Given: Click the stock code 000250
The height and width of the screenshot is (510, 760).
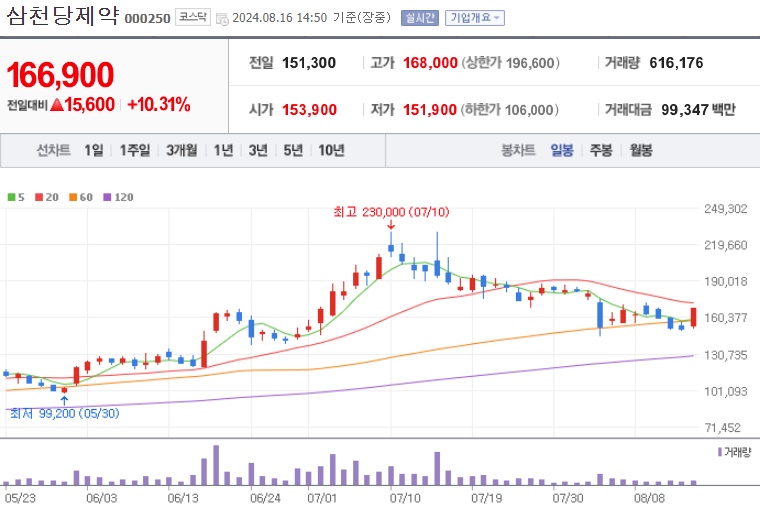Looking at the screenshot, I should coord(147,18).
